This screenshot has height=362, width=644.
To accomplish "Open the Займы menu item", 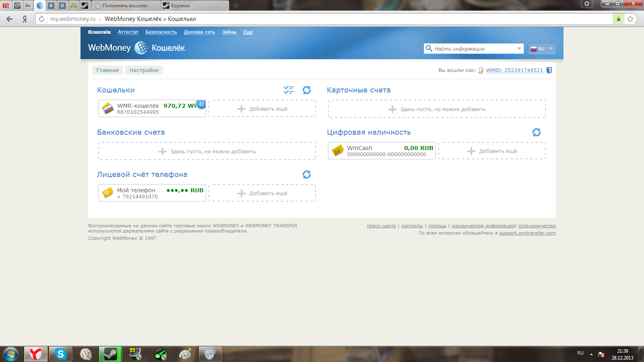I will [x=229, y=32].
